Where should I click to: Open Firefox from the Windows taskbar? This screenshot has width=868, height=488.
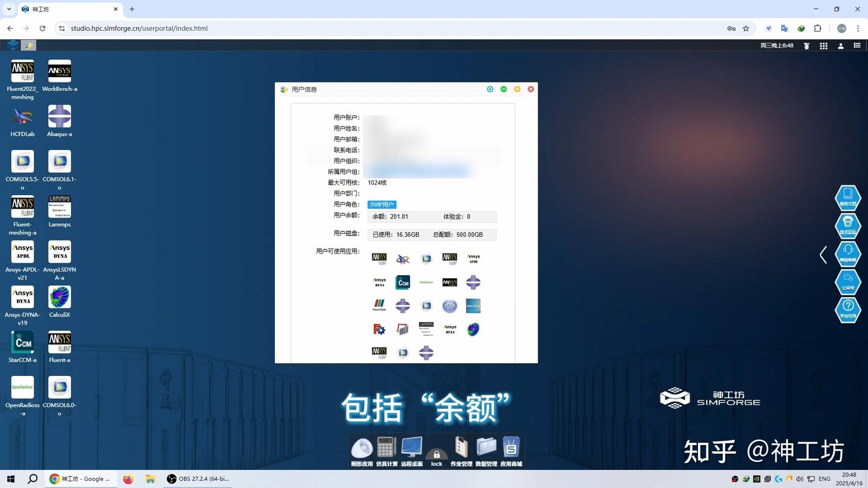coord(128,479)
